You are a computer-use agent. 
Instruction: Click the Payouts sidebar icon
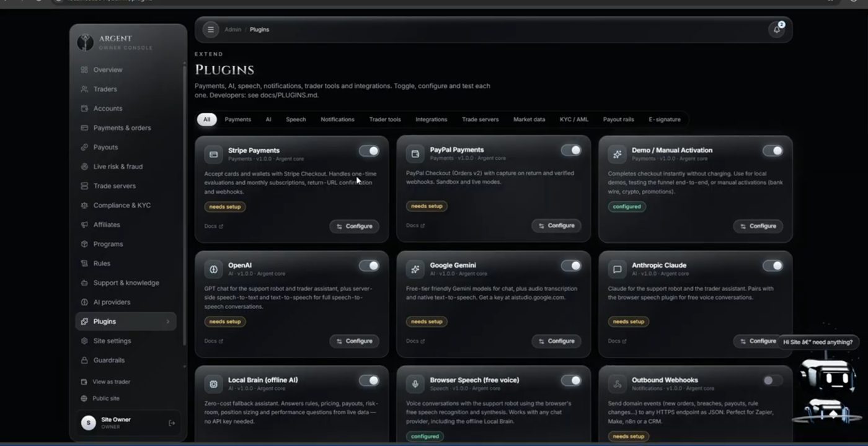(84, 147)
